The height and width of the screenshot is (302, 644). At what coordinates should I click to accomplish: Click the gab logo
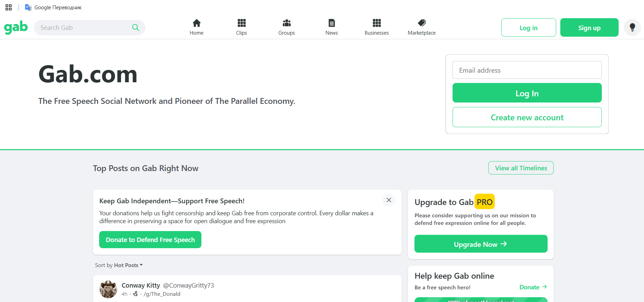pos(16,27)
